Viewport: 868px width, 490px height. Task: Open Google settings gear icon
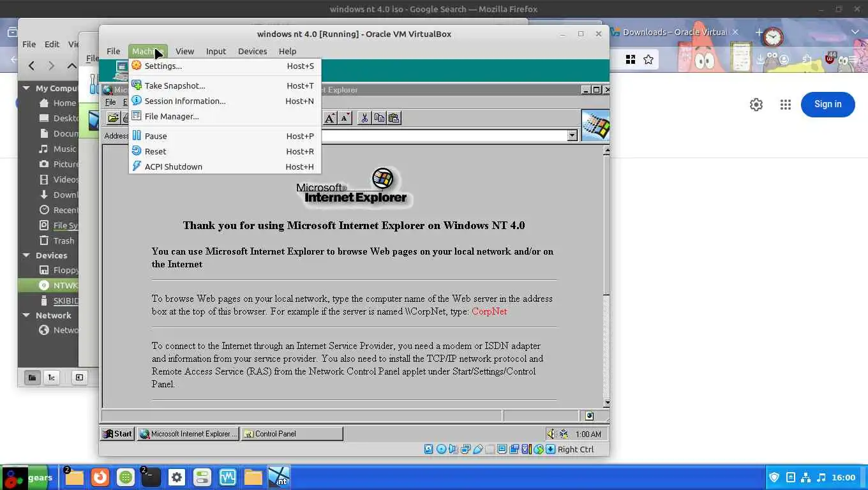click(756, 105)
